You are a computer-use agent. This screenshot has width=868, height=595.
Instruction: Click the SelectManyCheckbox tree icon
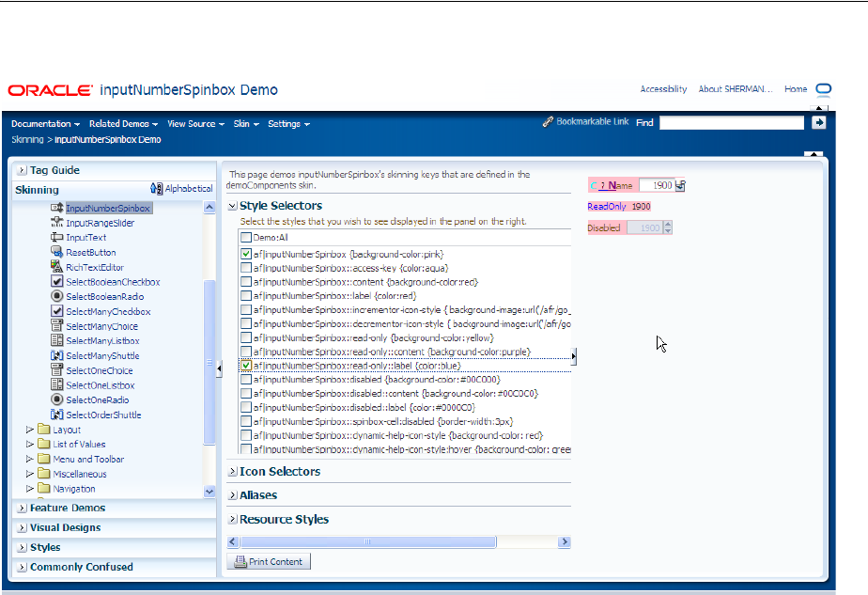pyautogui.click(x=56, y=311)
